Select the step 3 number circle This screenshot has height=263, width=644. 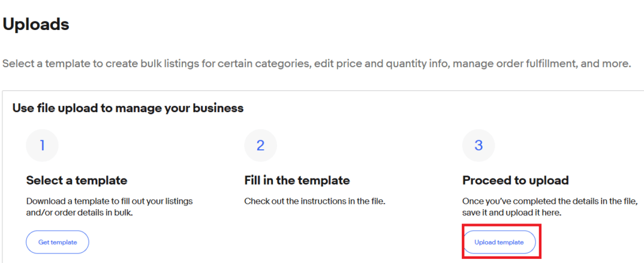point(479,146)
